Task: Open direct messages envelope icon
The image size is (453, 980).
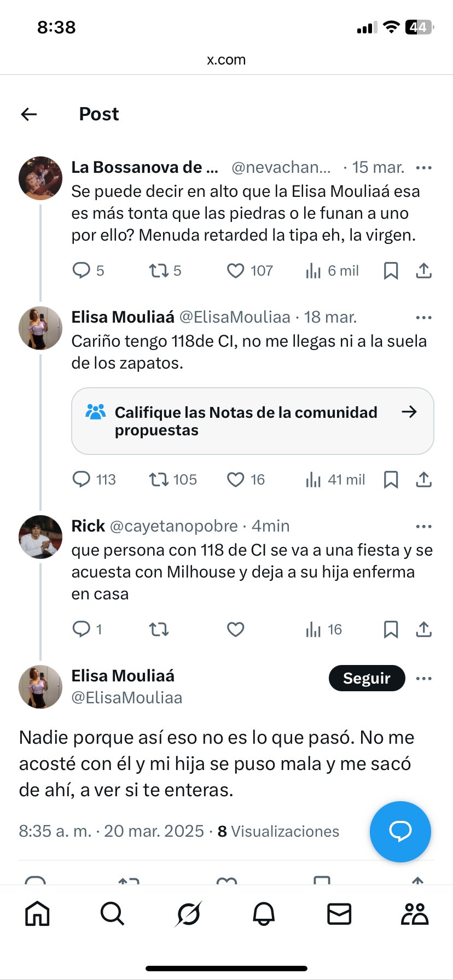Action: tap(339, 914)
